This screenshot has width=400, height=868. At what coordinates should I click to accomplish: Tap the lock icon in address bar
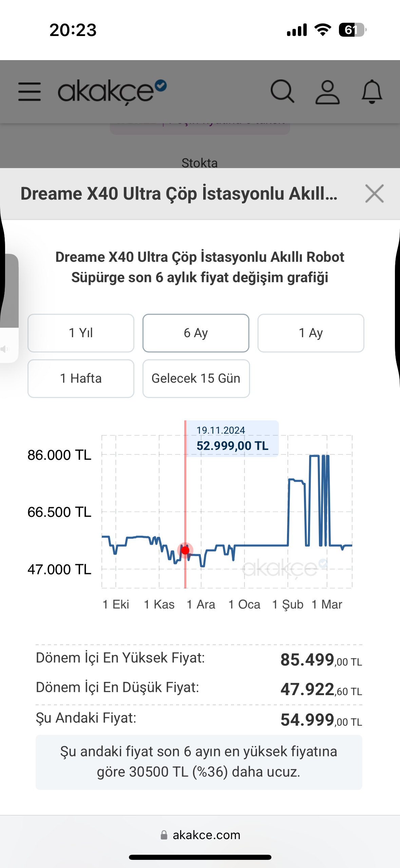pyautogui.click(x=164, y=835)
